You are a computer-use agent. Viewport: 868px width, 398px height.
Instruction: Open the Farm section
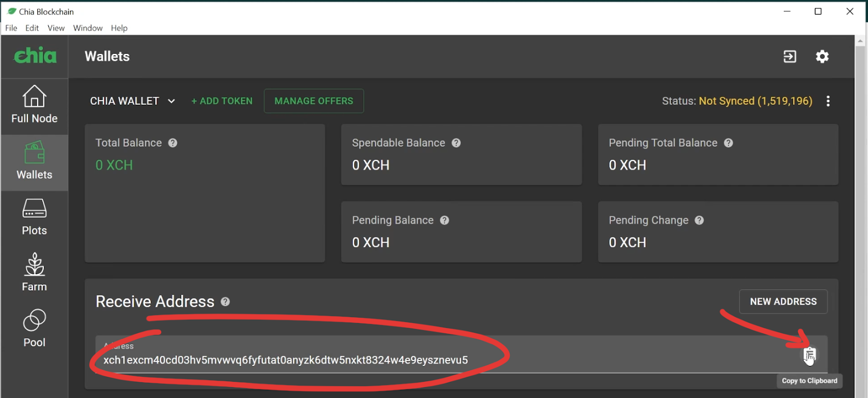point(34,273)
